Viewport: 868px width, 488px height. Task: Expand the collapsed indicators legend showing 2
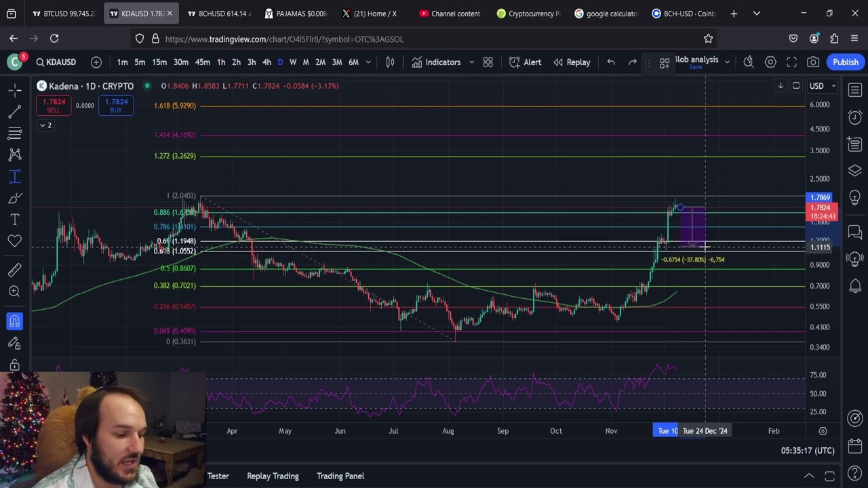tap(45, 125)
